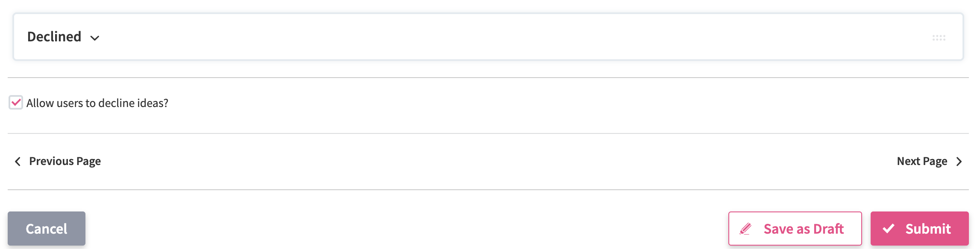The height and width of the screenshot is (249, 980).
Task: Click the "Allow users to decline ideas?" label
Action: (97, 103)
